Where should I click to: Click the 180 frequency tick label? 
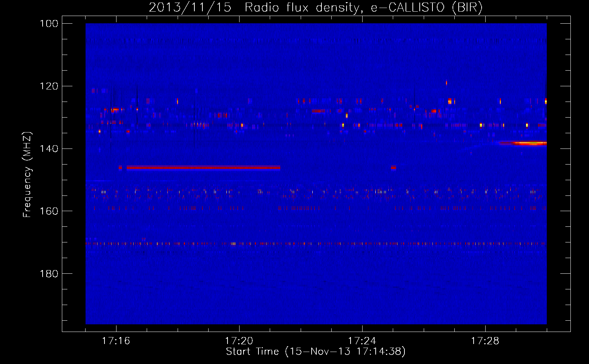[49, 274]
